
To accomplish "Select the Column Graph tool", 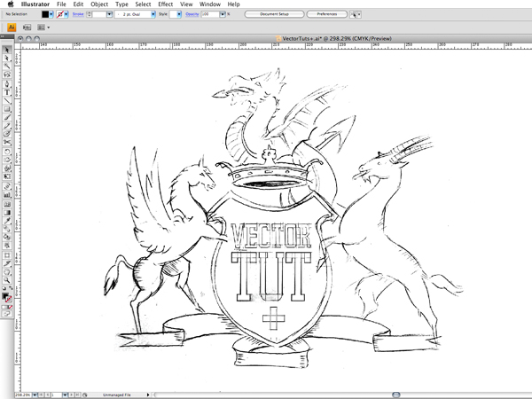I will 7,194.
